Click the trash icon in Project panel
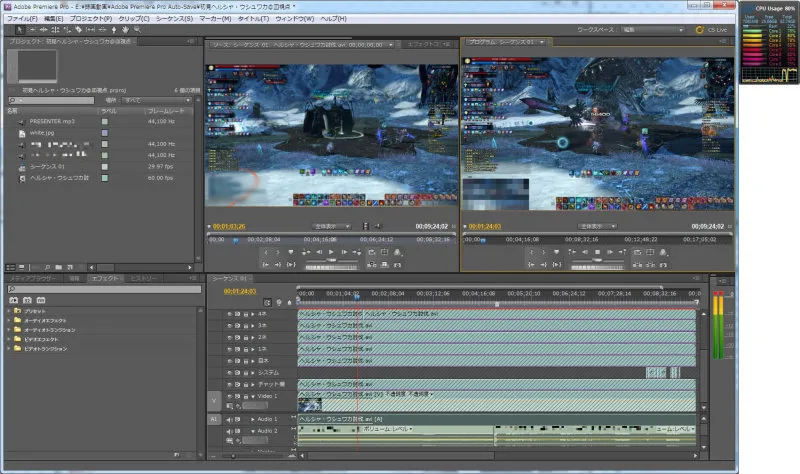Viewport: 800px width, 474px height. click(82, 267)
